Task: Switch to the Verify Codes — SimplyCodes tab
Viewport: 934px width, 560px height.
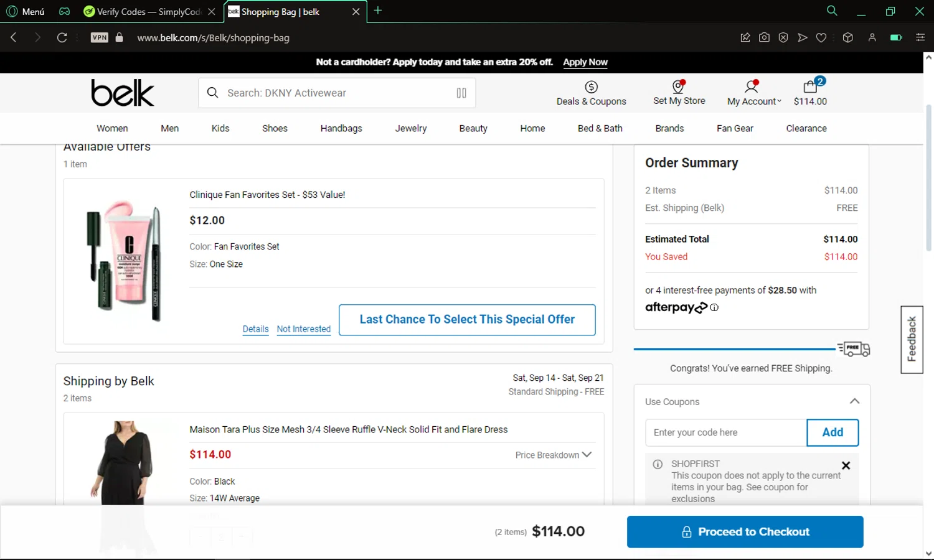Action: point(148,11)
